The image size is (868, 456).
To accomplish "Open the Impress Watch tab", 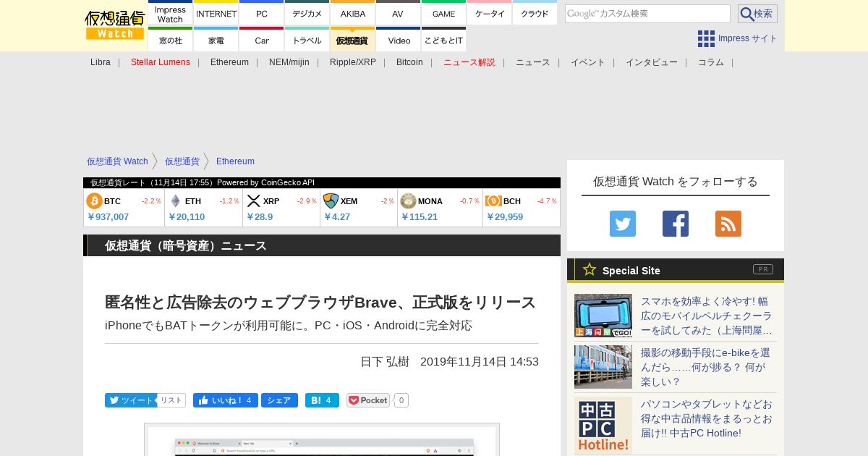I will [x=170, y=14].
